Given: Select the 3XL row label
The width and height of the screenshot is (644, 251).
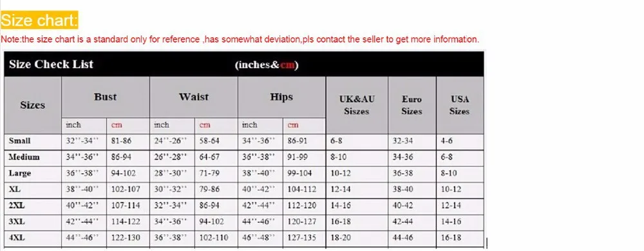Looking at the screenshot, I should [x=17, y=221].
